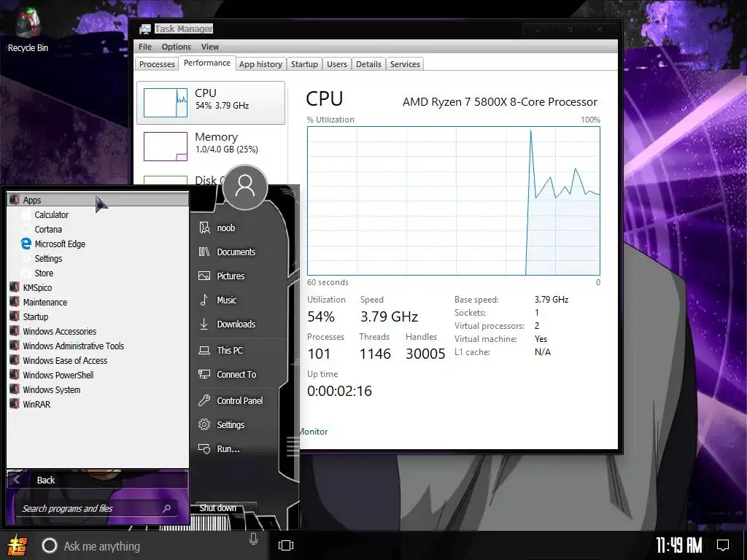Click the Settings gear icon in Start menu
The width and height of the screenshot is (747, 560).
(x=204, y=424)
